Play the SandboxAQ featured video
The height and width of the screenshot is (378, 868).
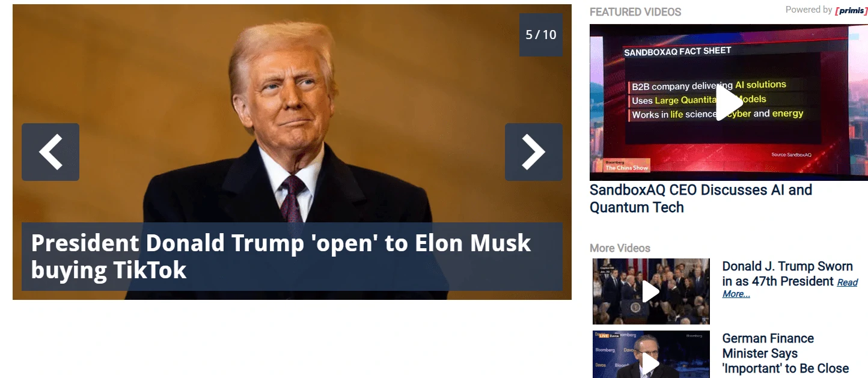[729, 103]
